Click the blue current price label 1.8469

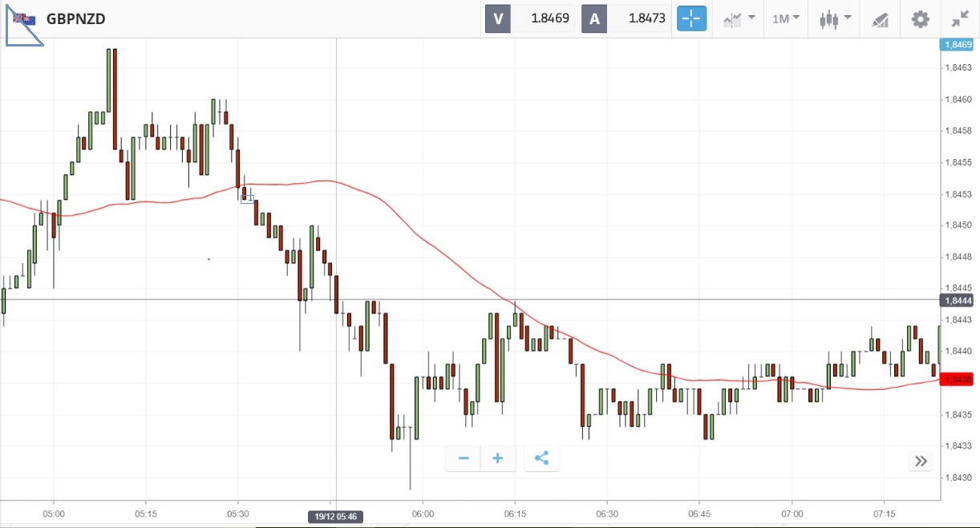958,45
